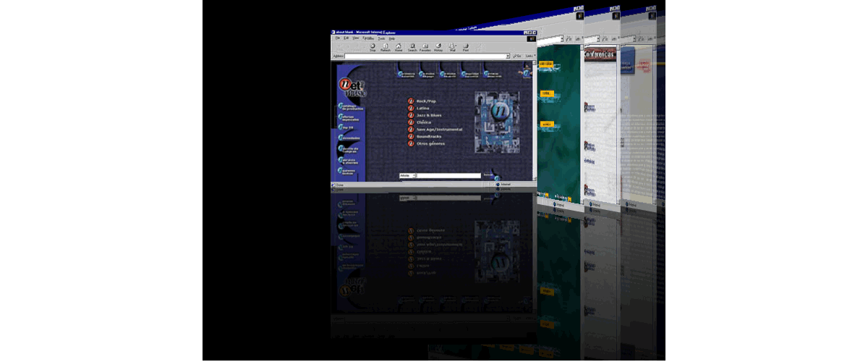This screenshot has width=868, height=362.
Task: Click the top yellow button in the green window
Action: (546, 64)
